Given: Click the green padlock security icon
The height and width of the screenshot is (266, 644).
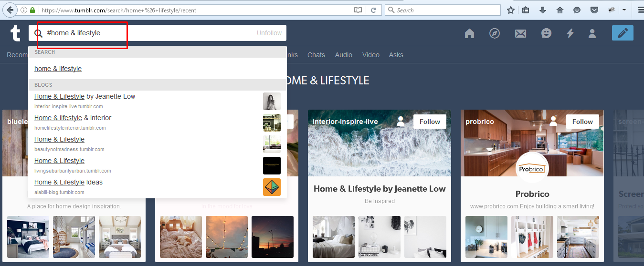Looking at the screenshot, I should tap(32, 10).
